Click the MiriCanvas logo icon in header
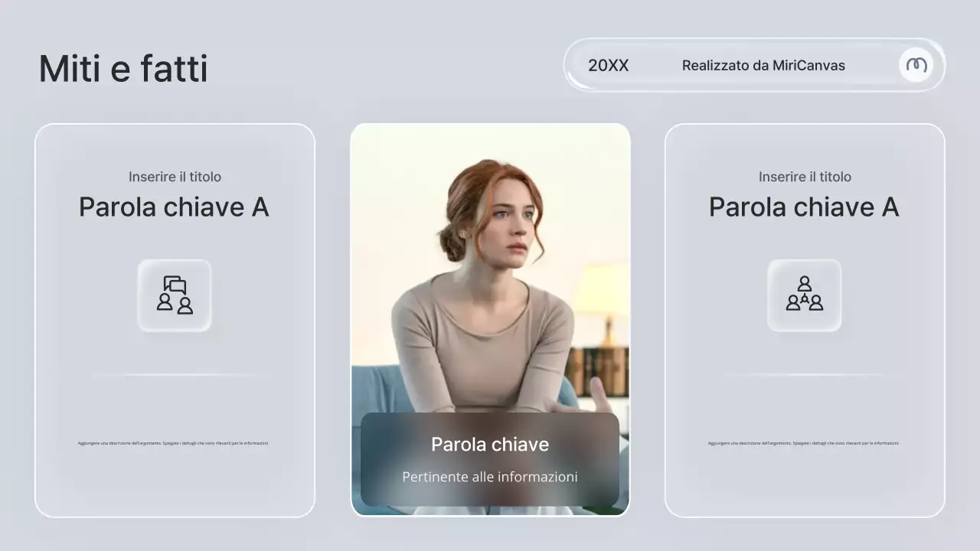 (x=916, y=65)
